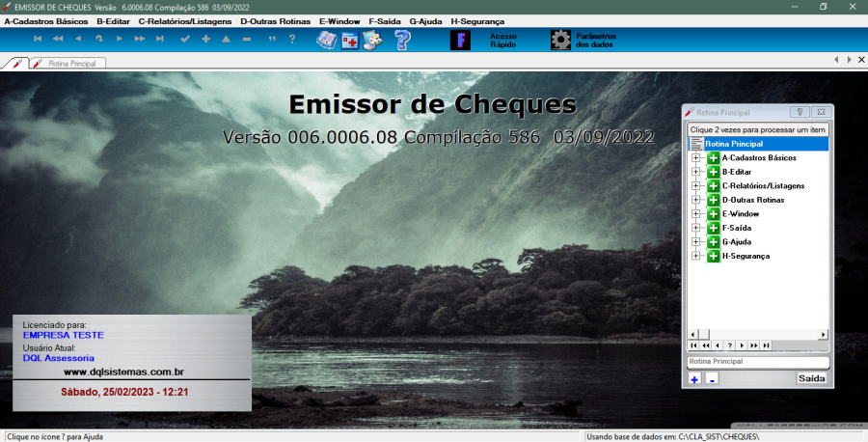Click the Acesso Rápido F icon
This screenshot has height=442, width=868.
tap(460, 40)
